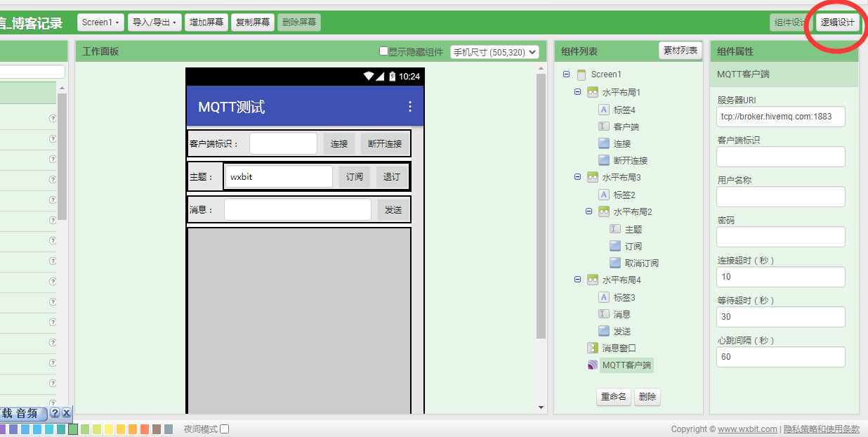Click the Wi-Fi icon in phone status bar
This screenshot has width=868, height=437.
tap(369, 77)
